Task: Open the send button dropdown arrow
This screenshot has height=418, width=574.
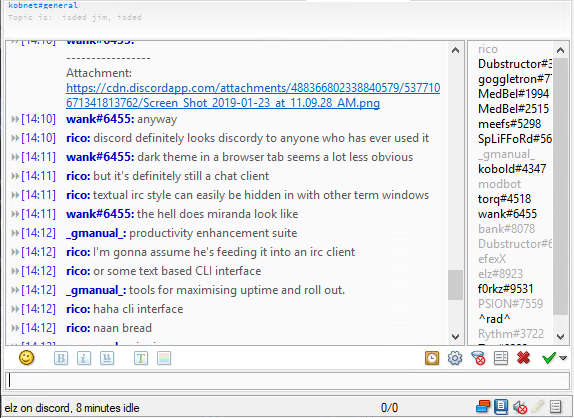Action: 563,358
